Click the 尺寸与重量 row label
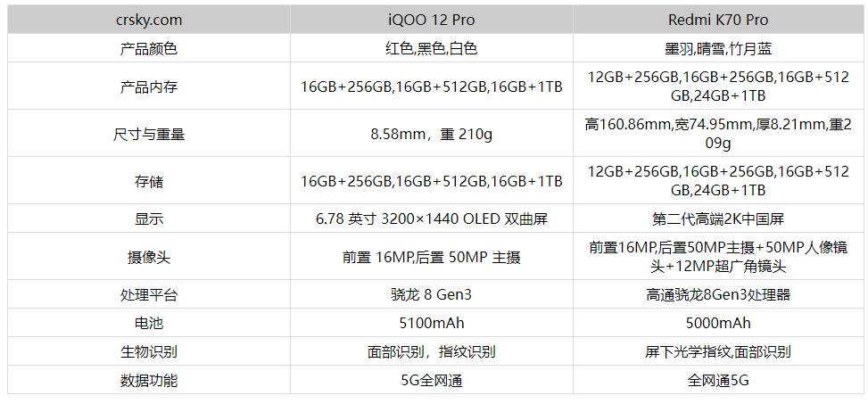Viewport: 868px width, 404px height. (x=149, y=135)
